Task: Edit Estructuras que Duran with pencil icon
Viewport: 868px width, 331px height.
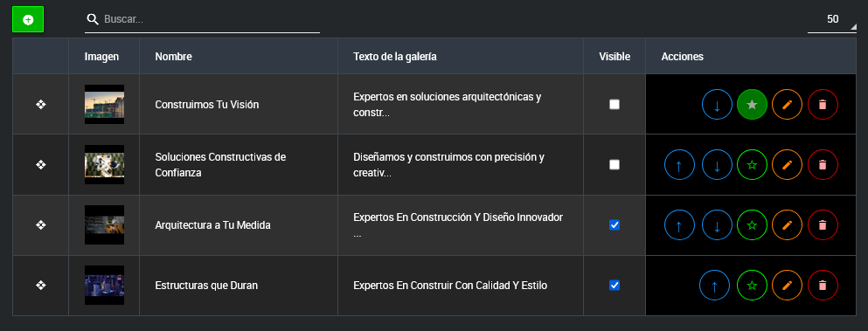Action: (788, 286)
